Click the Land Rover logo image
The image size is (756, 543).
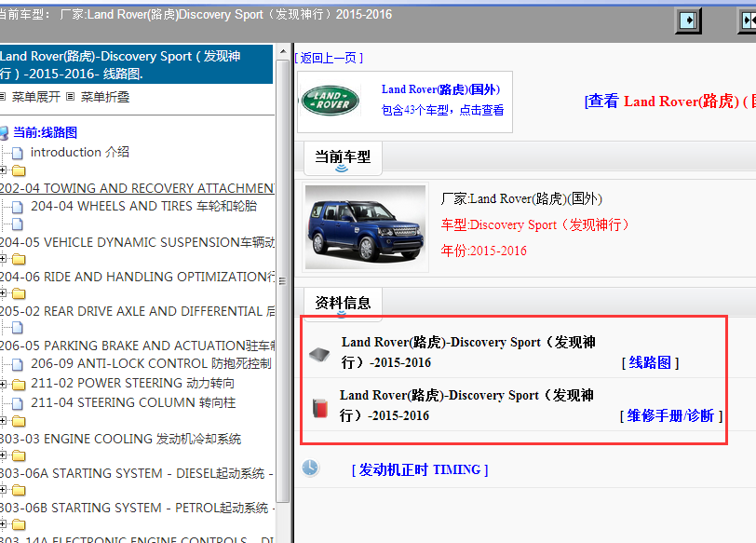(x=331, y=101)
